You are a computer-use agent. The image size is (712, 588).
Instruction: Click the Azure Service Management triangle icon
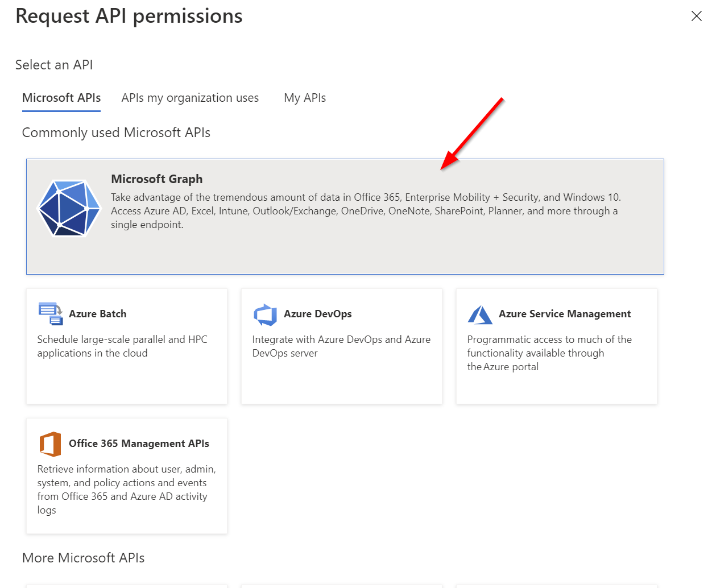point(480,314)
